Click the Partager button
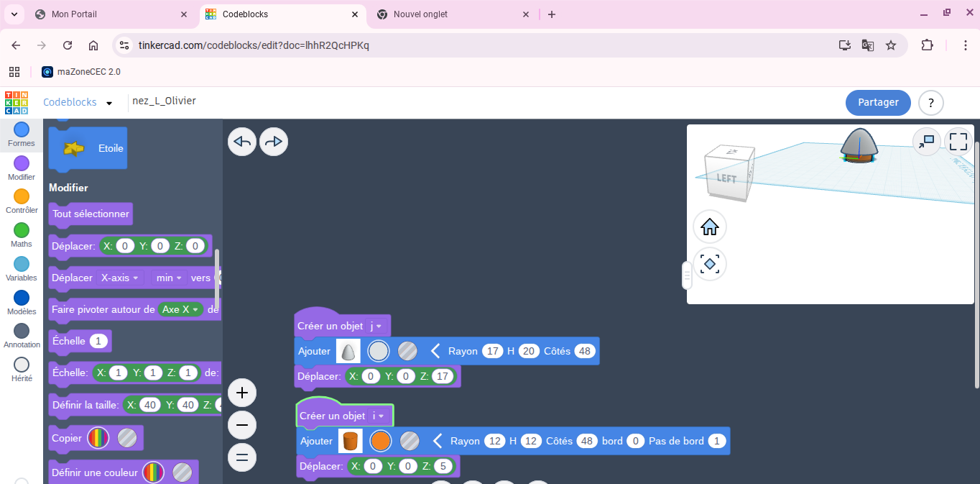980x484 pixels. click(x=878, y=103)
